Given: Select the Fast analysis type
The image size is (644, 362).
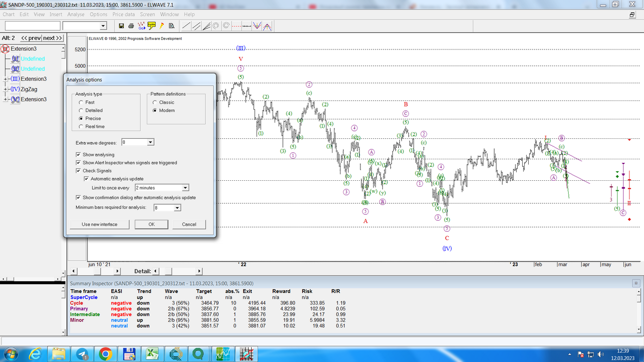Looking at the screenshot, I should pos(87,102).
